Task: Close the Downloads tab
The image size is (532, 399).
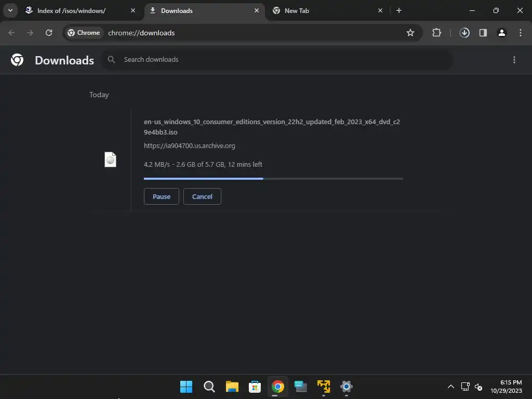Action: 257,10
